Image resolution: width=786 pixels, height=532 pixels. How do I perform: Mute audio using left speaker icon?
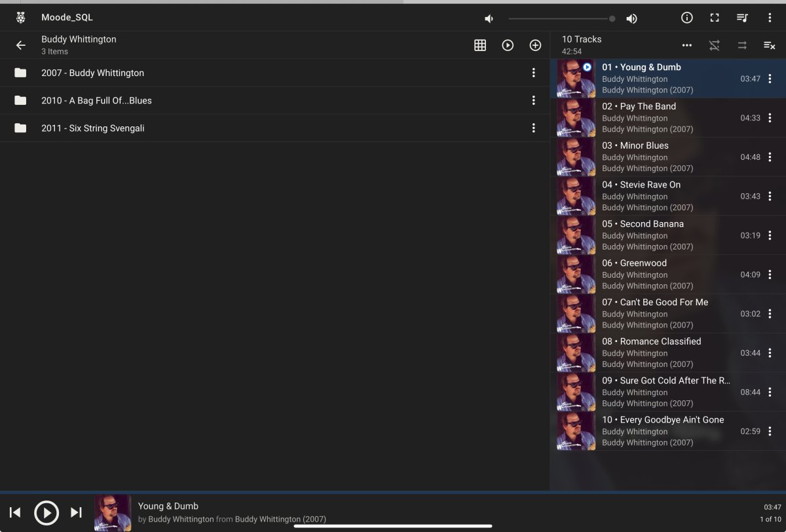(489, 18)
